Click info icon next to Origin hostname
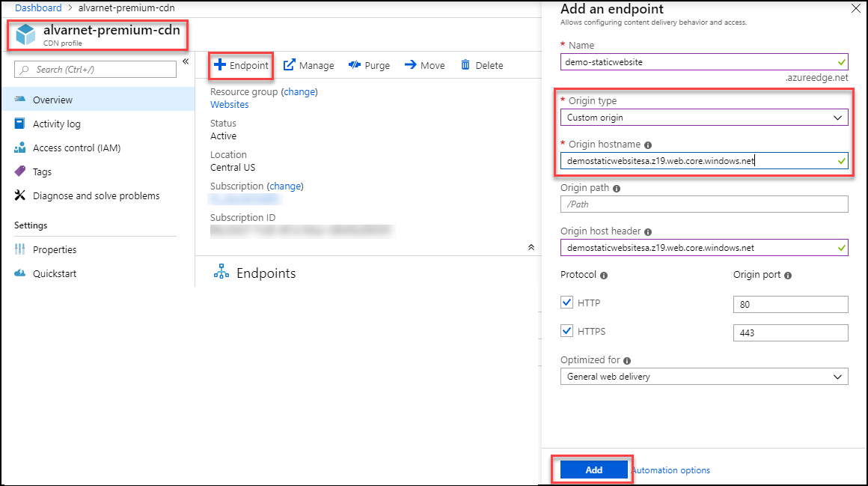The image size is (868, 486). (648, 145)
